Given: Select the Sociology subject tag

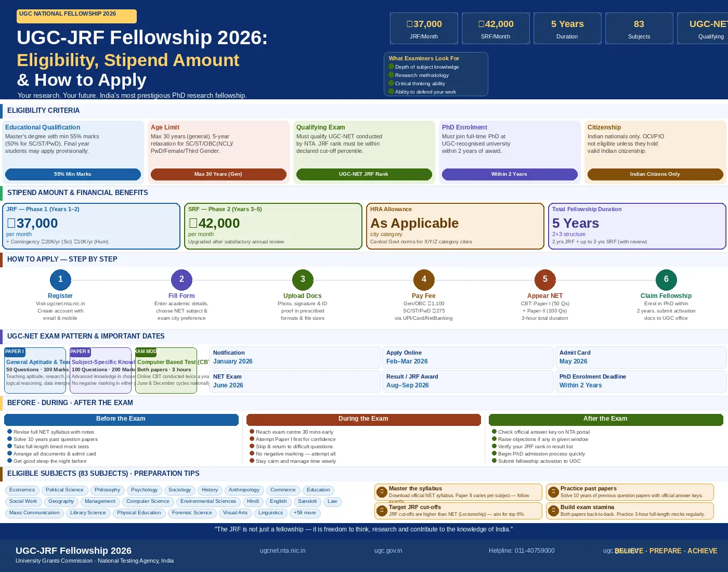Looking at the screenshot, I should 179,490.
